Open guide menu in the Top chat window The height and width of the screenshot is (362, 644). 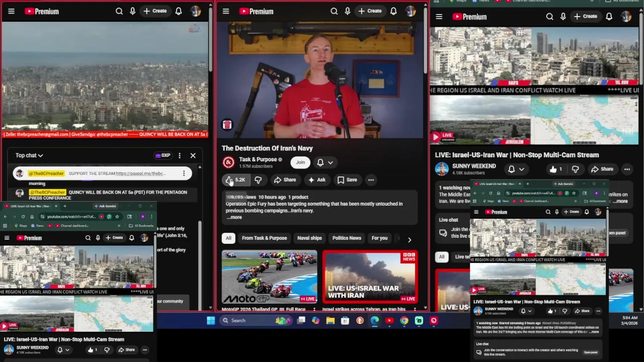coord(11,11)
